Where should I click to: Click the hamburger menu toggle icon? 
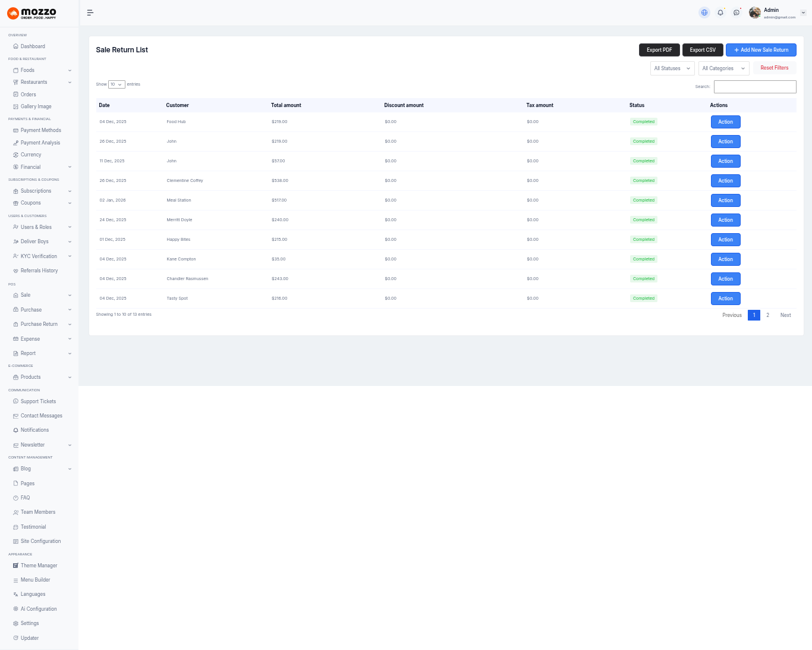[x=90, y=12]
